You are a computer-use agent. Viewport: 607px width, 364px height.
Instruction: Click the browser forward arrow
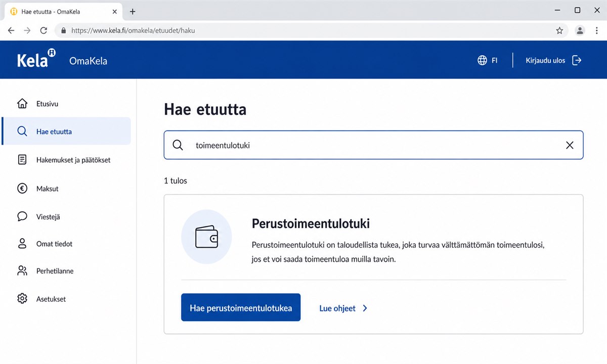(x=27, y=30)
